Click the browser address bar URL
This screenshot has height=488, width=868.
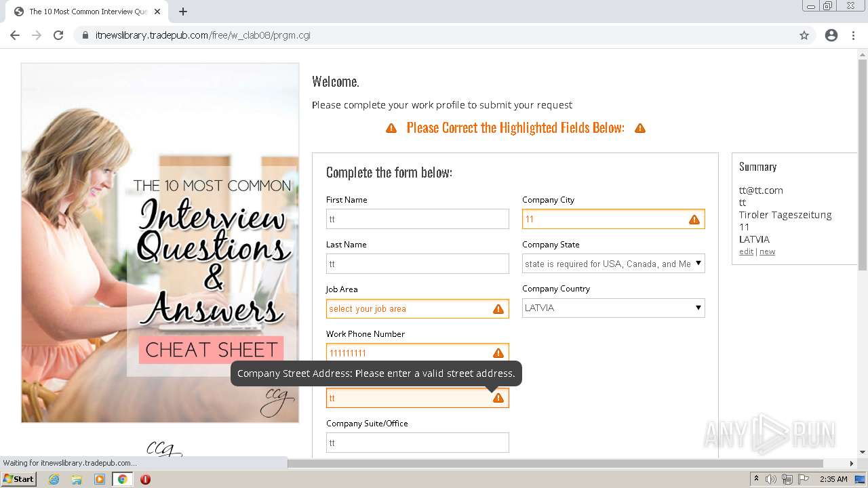point(203,35)
